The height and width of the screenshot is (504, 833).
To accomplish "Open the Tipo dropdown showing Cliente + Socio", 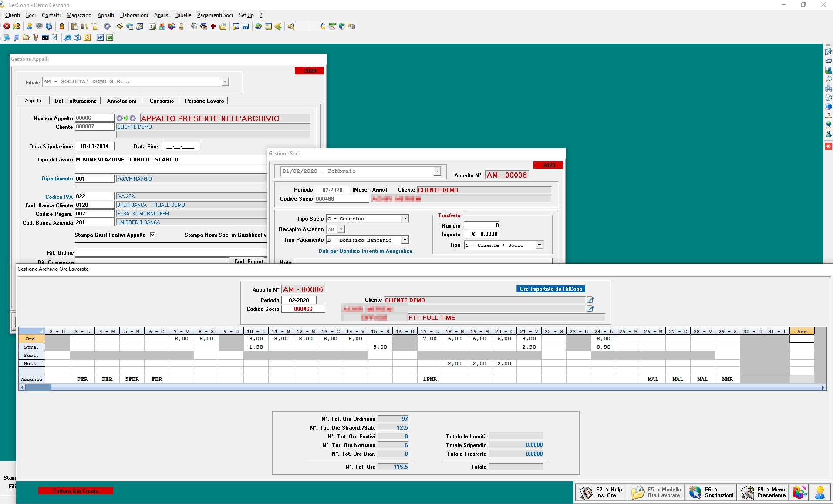I will click(540, 245).
